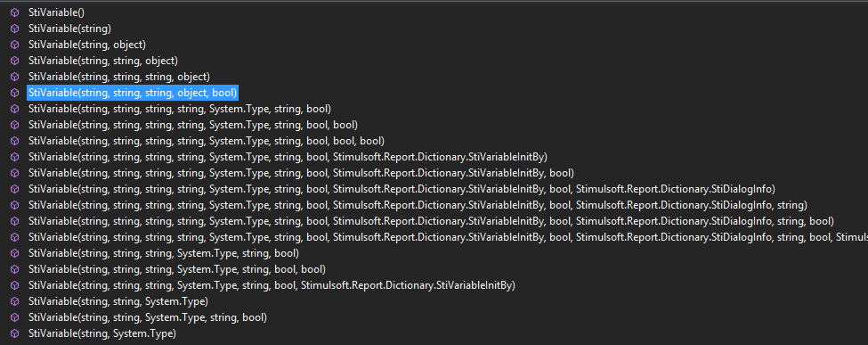Select StiVariable(string, string, string, object)

click(x=119, y=76)
